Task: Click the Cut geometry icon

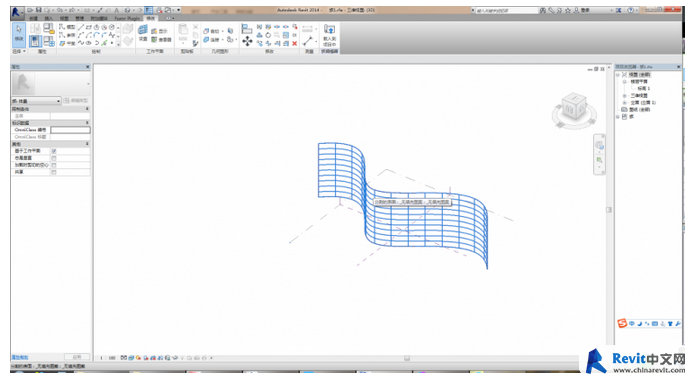Action: [x=206, y=31]
